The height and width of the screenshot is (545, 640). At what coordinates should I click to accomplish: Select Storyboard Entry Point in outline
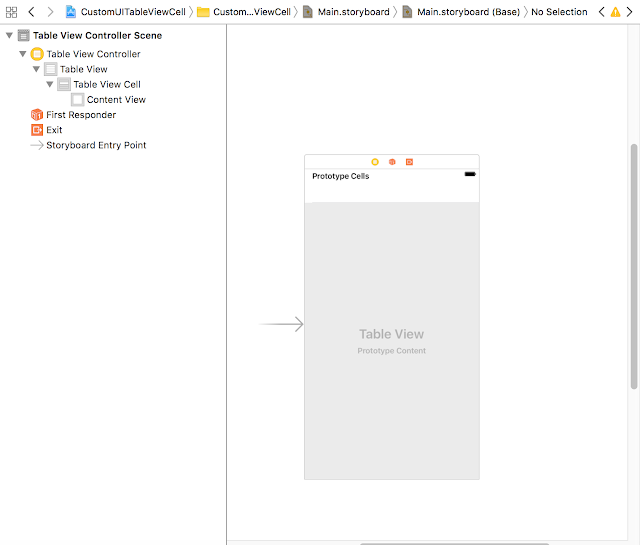click(x=96, y=145)
